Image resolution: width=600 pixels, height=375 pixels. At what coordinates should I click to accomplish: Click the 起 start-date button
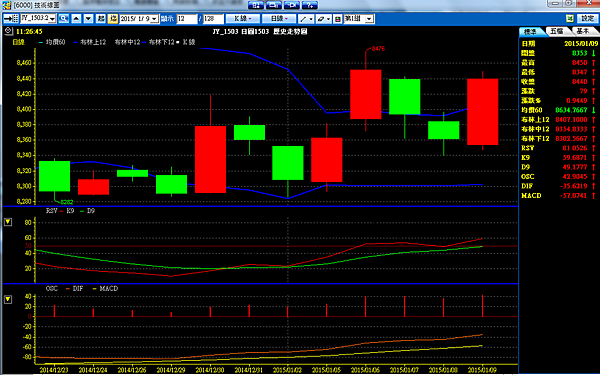[101, 18]
